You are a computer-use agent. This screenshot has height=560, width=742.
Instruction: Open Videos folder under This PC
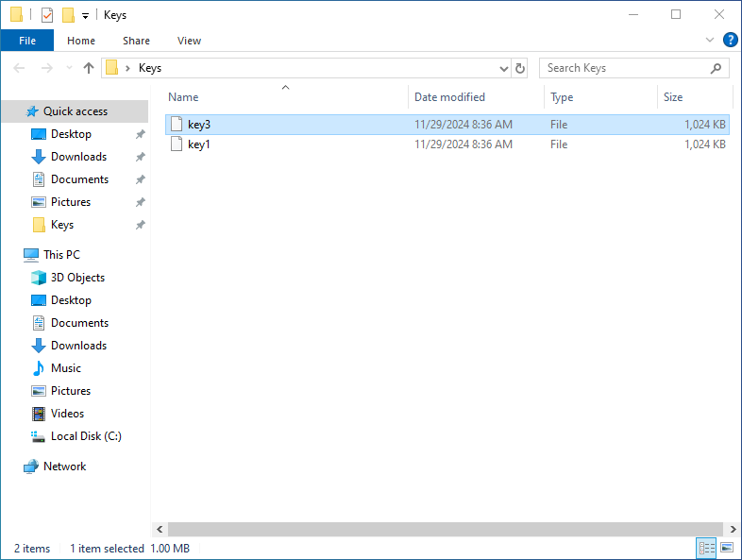click(x=67, y=414)
